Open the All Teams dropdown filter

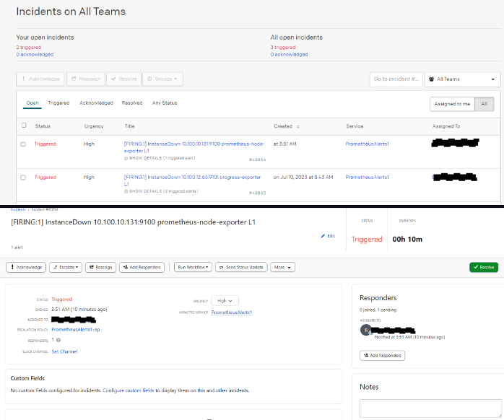pos(462,79)
